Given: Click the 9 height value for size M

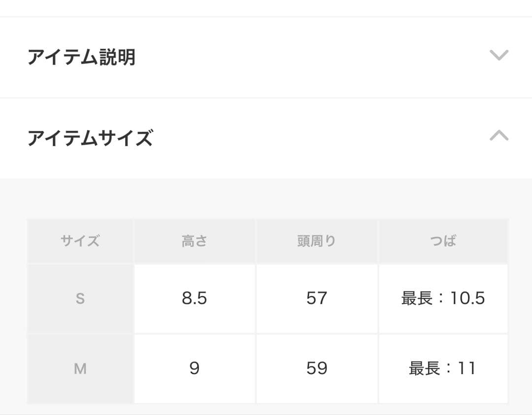Looking at the screenshot, I should [195, 368].
